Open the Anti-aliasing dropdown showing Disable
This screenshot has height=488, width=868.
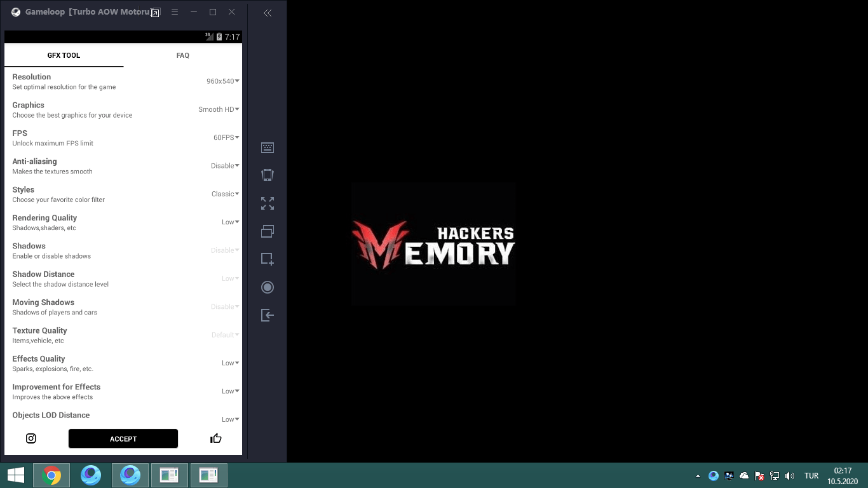click(225, 166)
